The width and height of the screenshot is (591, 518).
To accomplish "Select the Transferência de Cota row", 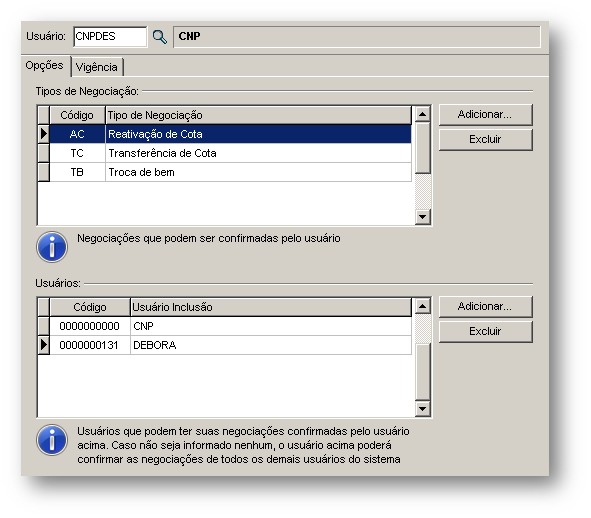I will (230, 153).
